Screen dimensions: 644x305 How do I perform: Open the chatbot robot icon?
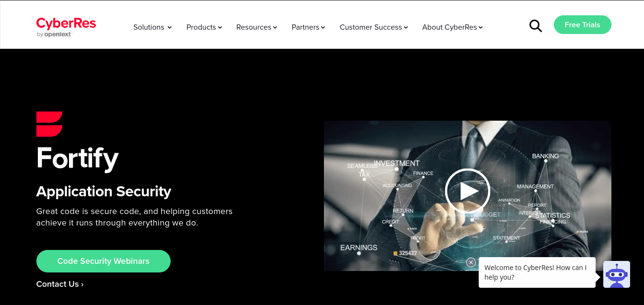point(616,274)
